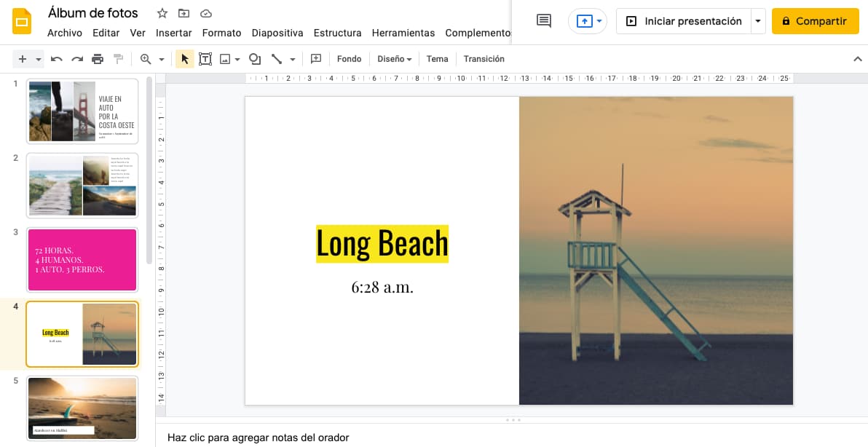Open the Diseño dropdown
The width and height of the screenshot is (868, 447).
(x=394, y=58)
